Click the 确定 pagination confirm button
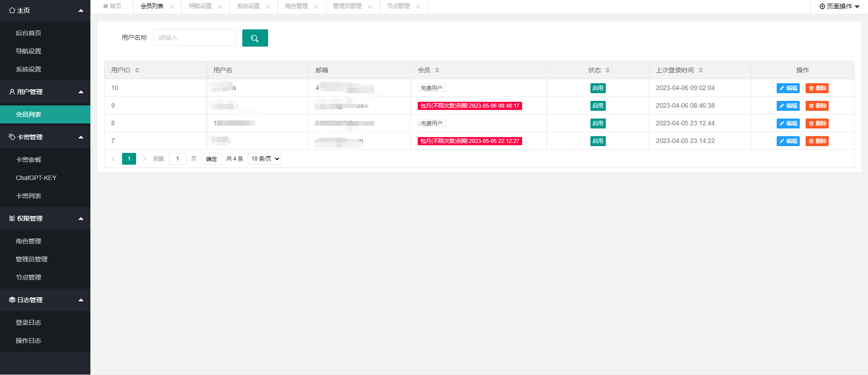Image resolution: width=868 pixels, height=375 pixels. (212, 159)
